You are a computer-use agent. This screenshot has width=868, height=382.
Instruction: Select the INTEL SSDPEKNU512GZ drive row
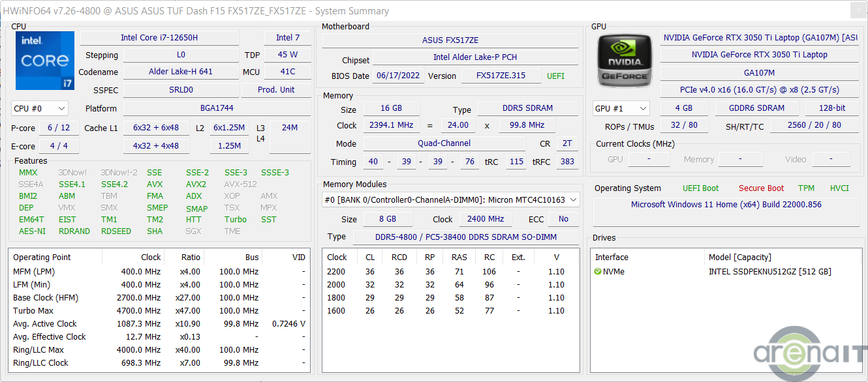(x=726, y=272)
